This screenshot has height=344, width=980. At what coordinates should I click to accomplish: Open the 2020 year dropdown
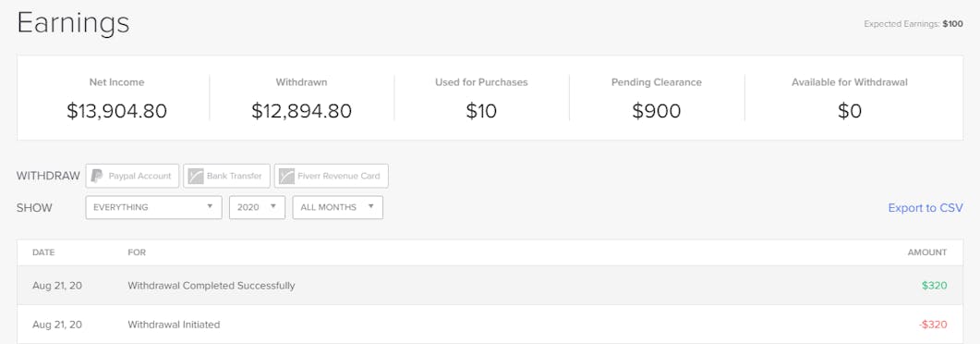[x=258, y=208]
